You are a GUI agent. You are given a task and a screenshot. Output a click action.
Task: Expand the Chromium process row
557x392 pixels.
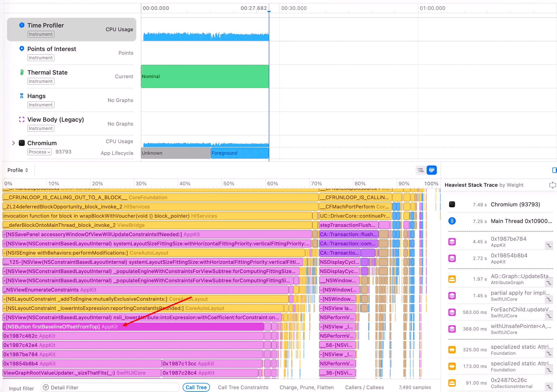[13, 143]
